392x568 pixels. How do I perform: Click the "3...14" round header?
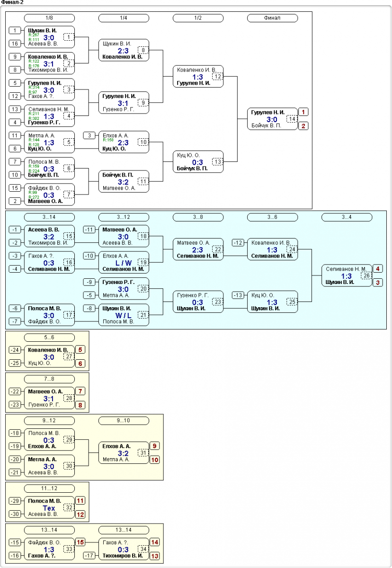coord(49,217)
